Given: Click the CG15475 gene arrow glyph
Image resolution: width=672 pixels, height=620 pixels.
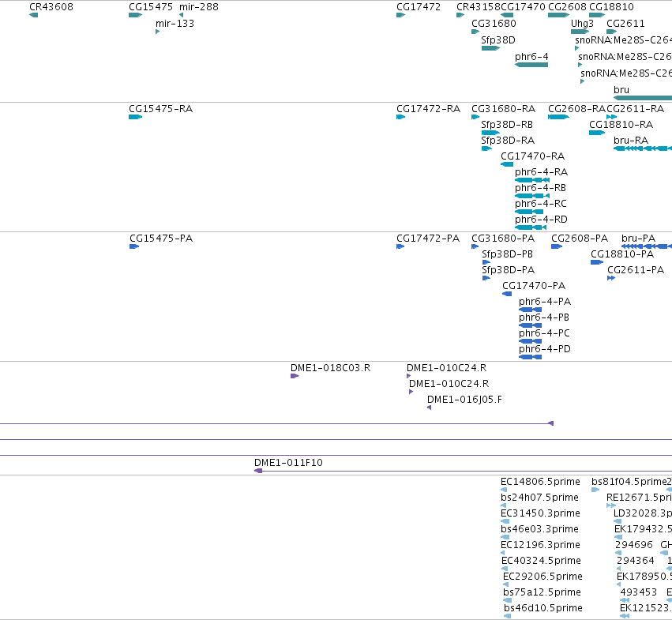Looking at the screenshot, I should click(x=136, y=15).
